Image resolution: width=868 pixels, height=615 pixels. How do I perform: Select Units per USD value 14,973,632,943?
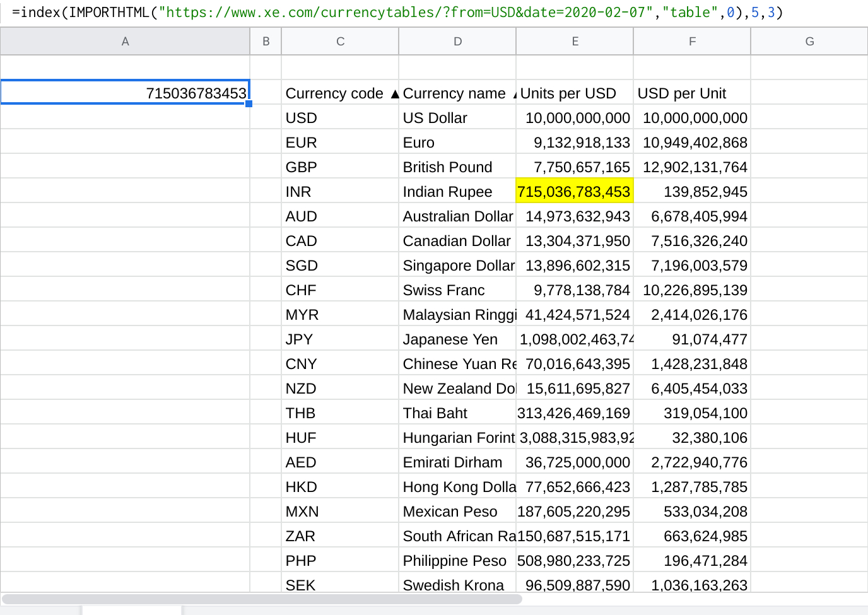575,215
